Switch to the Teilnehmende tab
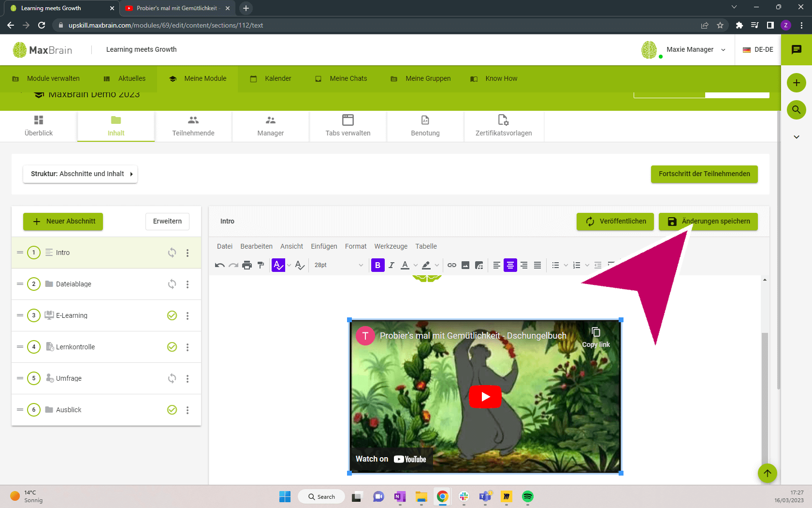Viewport: 812px width, 508px height. pyautogui.click(x=193, y=126)
